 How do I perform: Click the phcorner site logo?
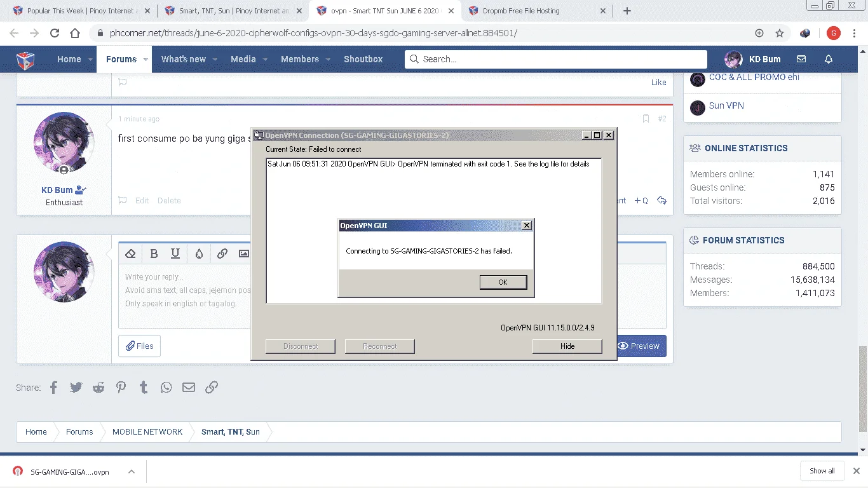coord(25,59)
